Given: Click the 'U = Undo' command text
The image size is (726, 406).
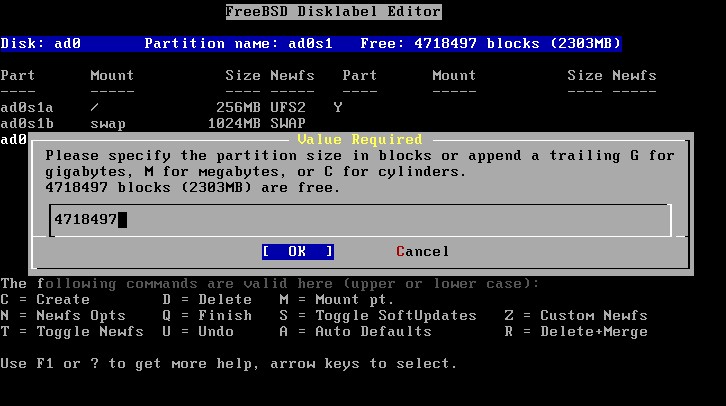Looking at the screenshot, I should tap(198, 331).
